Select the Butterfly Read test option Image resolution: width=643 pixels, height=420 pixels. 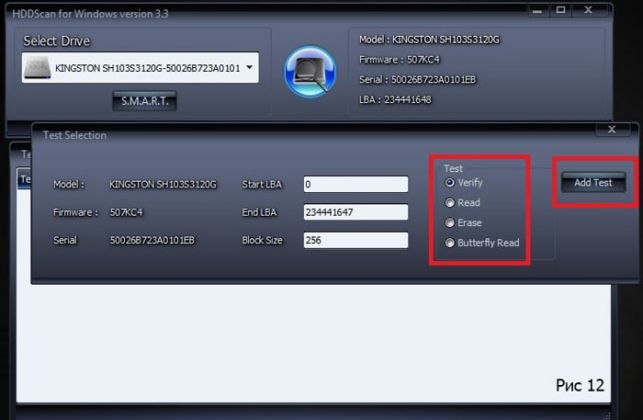click(x=482, y=243)
